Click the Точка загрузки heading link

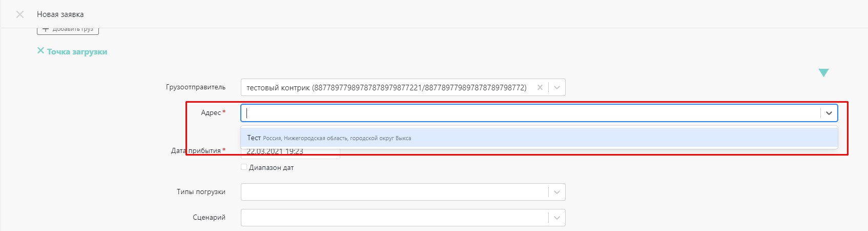pyautogui.click(x=77, y=52)
